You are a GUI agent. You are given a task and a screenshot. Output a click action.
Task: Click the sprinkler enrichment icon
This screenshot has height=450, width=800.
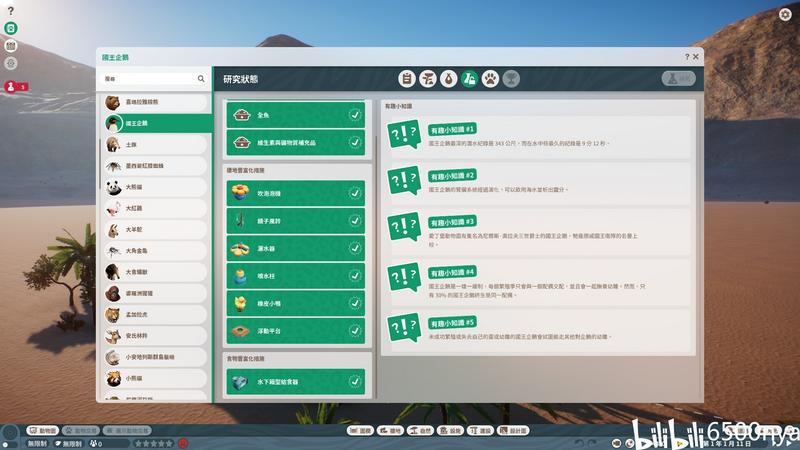[240, 248]
